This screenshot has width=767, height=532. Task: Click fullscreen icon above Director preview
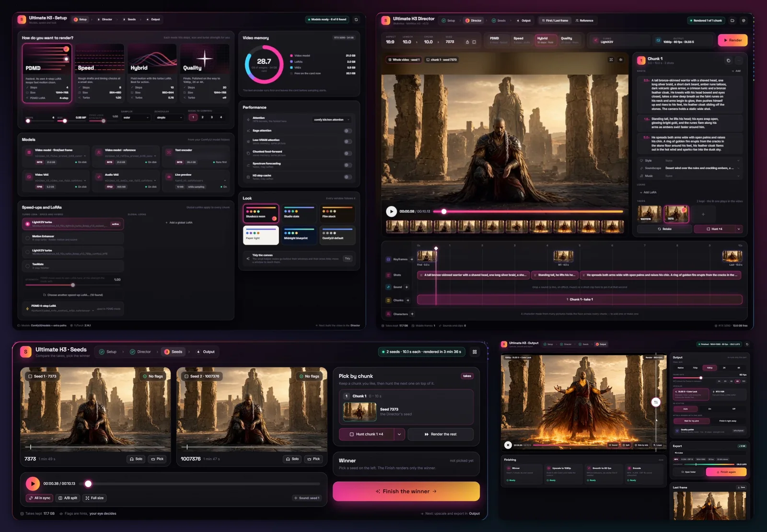coord(611,60)
